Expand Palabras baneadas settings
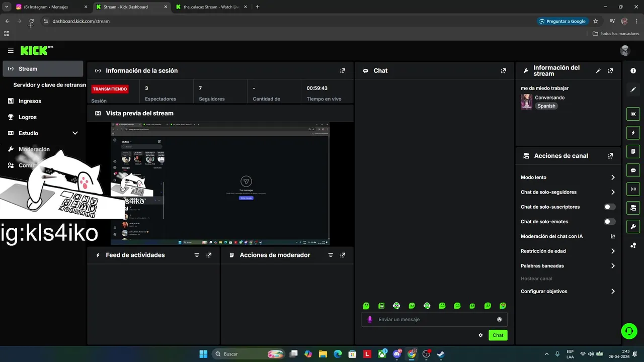The image size is (644, 362). 613,266
